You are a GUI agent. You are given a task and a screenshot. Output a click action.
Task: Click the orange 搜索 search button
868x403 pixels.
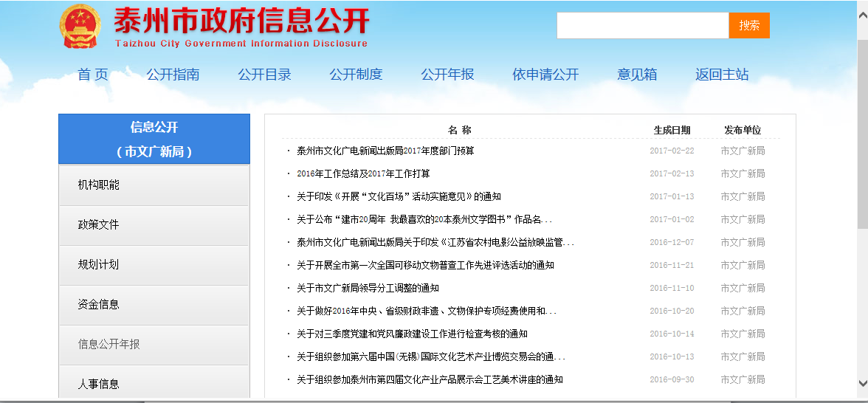tap(748, 25)
